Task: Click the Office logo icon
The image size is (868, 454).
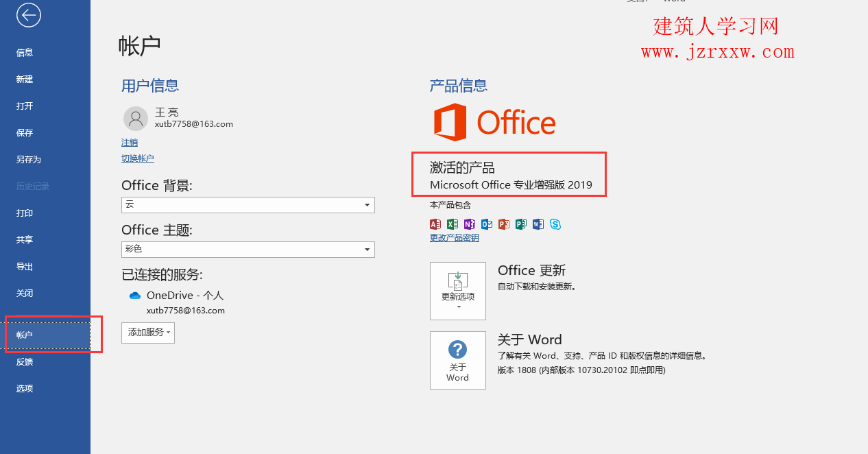Action: coord(494,123)
